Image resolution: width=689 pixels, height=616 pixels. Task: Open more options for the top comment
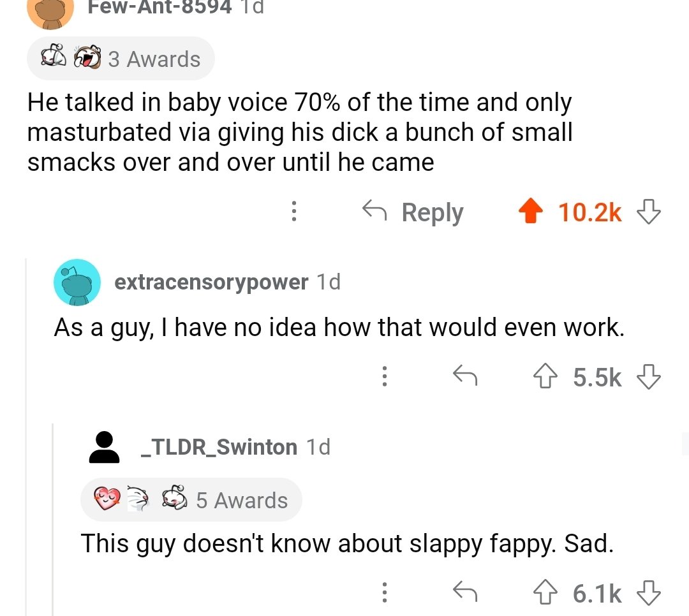(x=293, y=212)
